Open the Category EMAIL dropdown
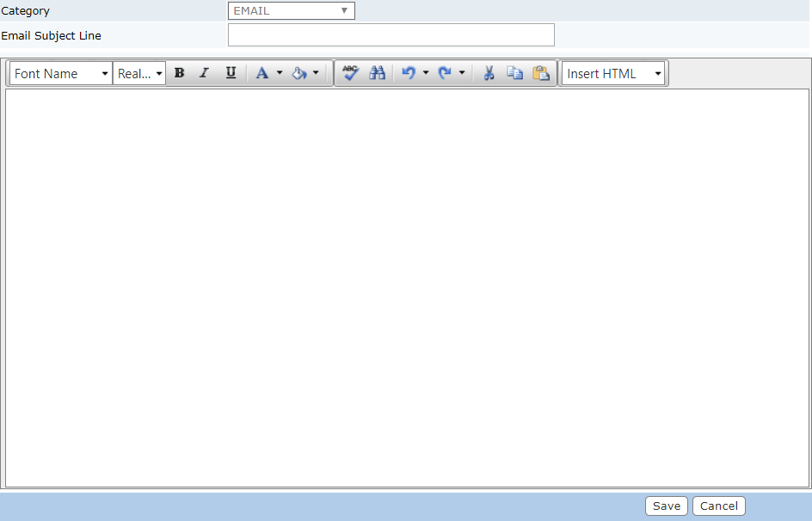This screenshot has height=521, width=812. (x=292, y=11)
